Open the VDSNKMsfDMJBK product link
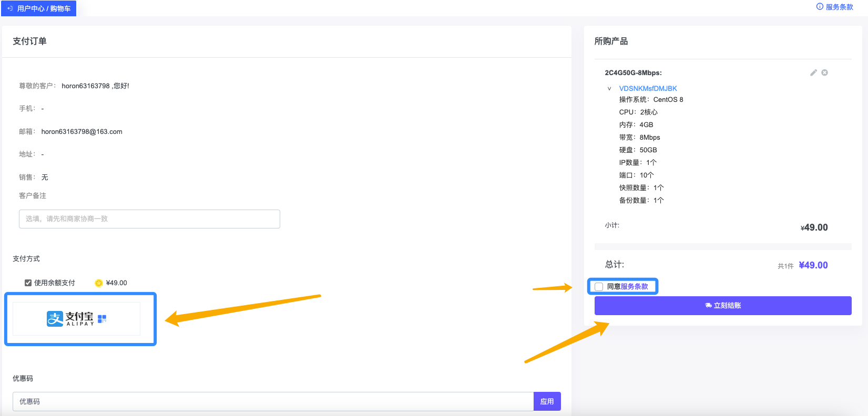 [x=648, y=89]
